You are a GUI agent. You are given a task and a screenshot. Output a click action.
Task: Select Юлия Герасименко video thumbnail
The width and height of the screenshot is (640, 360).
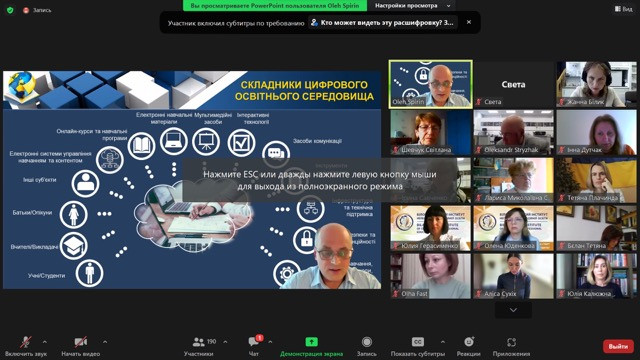431,228
